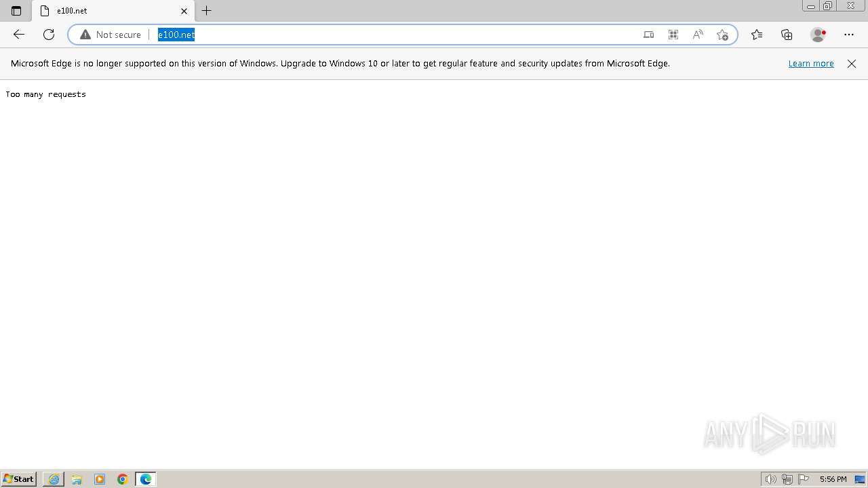Switch to Microsoft Edge taskbar button

[x=146, y=479]
